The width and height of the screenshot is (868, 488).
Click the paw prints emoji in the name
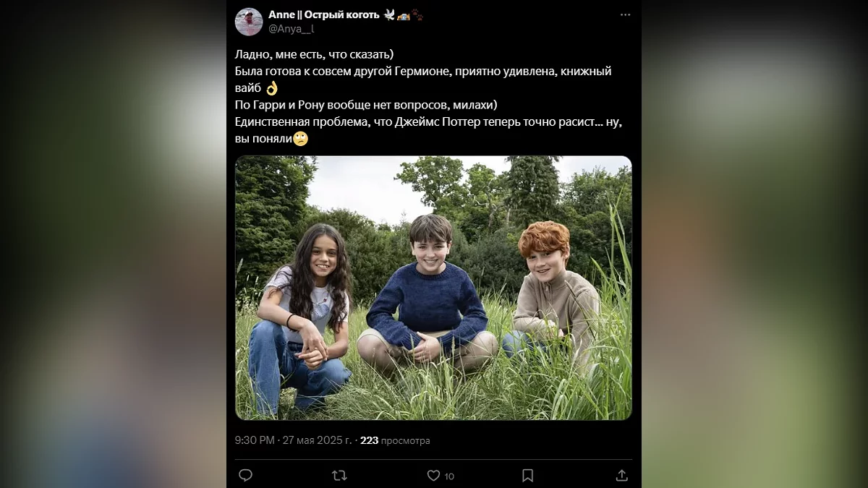418,14
